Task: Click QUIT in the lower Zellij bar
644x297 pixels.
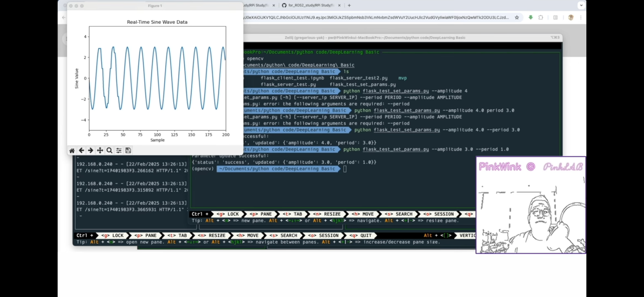Action: 361,235
